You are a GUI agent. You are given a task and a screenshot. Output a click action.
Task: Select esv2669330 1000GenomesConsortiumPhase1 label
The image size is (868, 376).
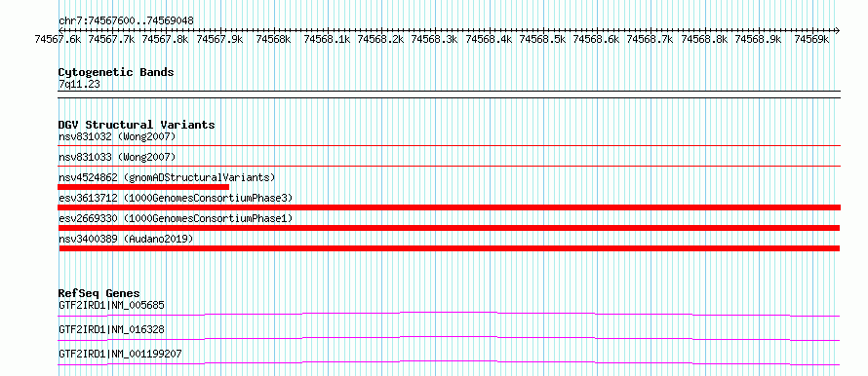coord(176,219)
